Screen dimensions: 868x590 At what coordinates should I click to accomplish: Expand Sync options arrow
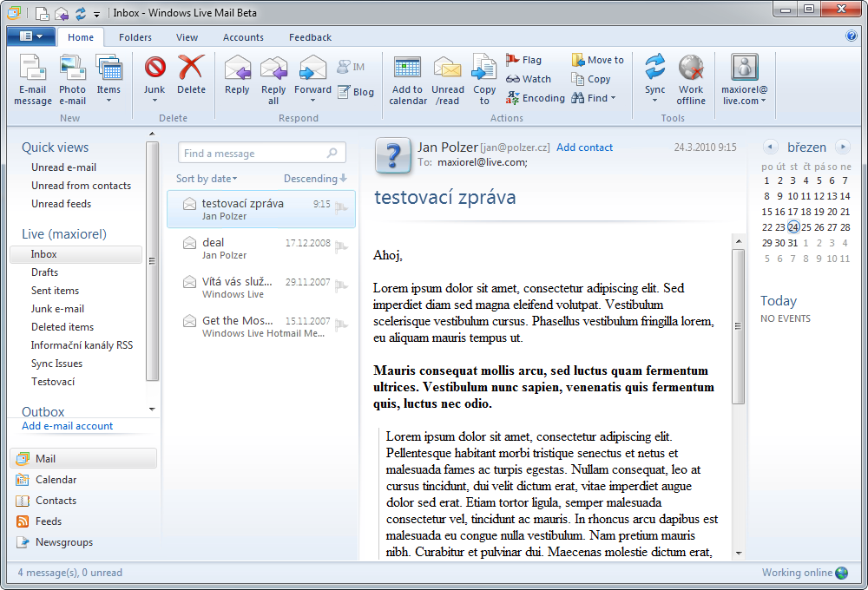point(654,101)
